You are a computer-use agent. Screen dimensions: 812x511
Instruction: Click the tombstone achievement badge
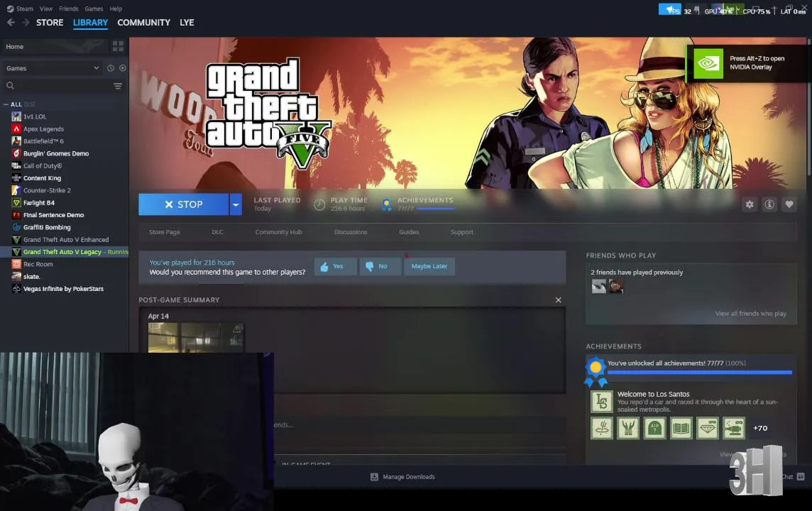[654, 428]
